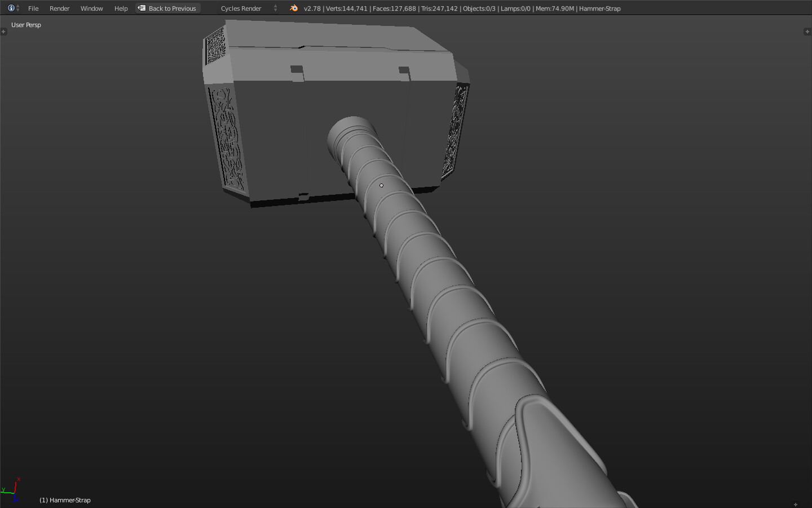The image size is (812, 508).
Task: Click the Verts:144,741 statistic in header
Action: (x=346, y=8)
